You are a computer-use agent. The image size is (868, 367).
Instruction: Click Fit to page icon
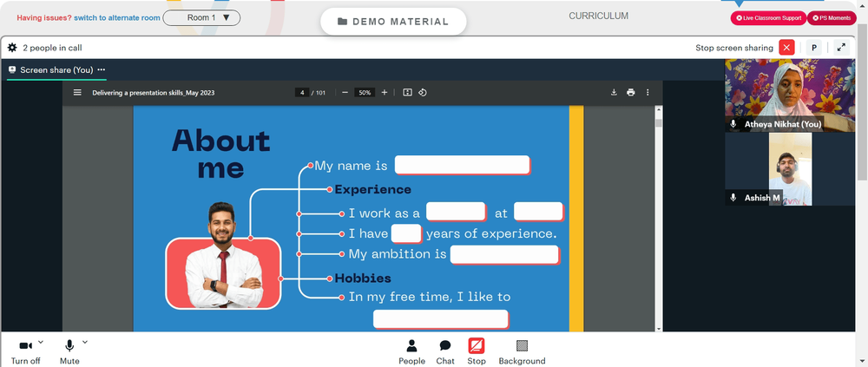click(x=407, y=93)
